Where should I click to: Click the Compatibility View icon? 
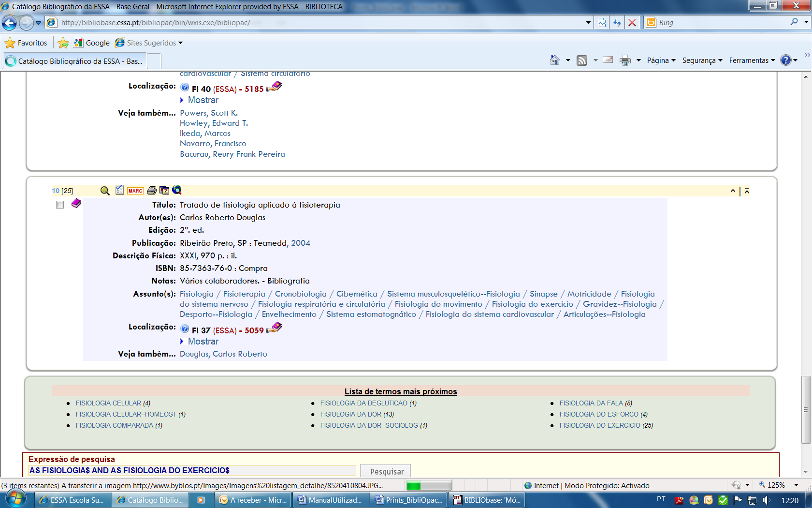(602, 22)
